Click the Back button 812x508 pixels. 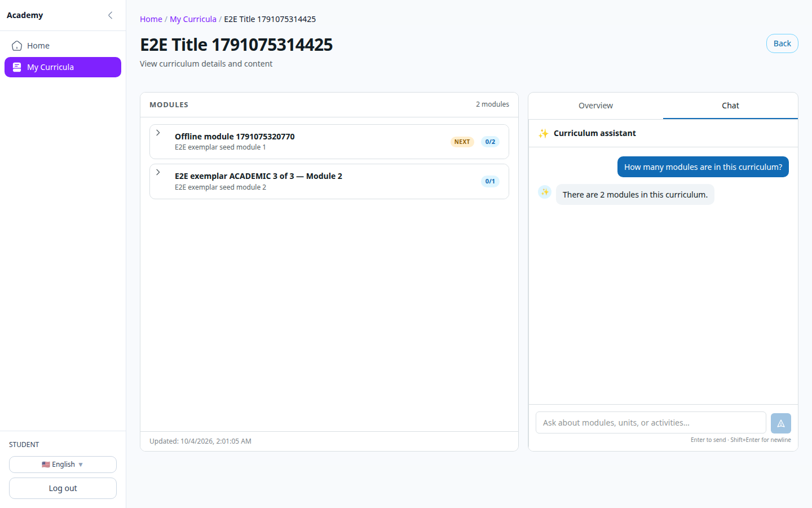coord(782,43)
